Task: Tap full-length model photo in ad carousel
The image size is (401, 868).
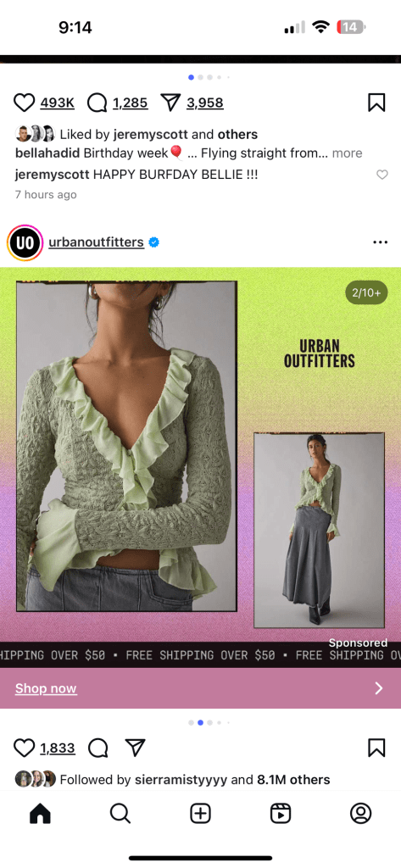Action: click(319, 531)
